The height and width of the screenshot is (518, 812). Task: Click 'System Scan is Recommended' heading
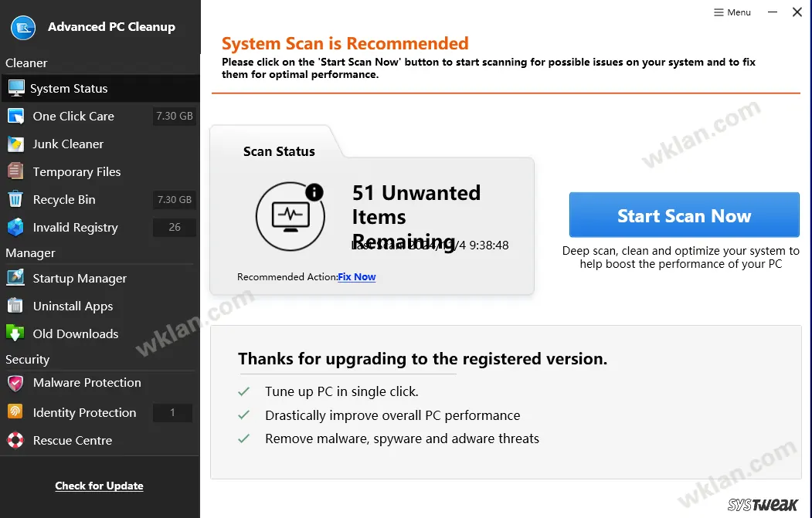345,43
